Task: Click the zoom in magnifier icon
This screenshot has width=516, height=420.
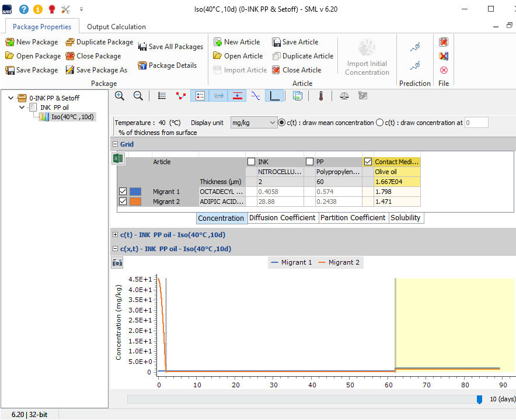Action: (x=120, y=96)
